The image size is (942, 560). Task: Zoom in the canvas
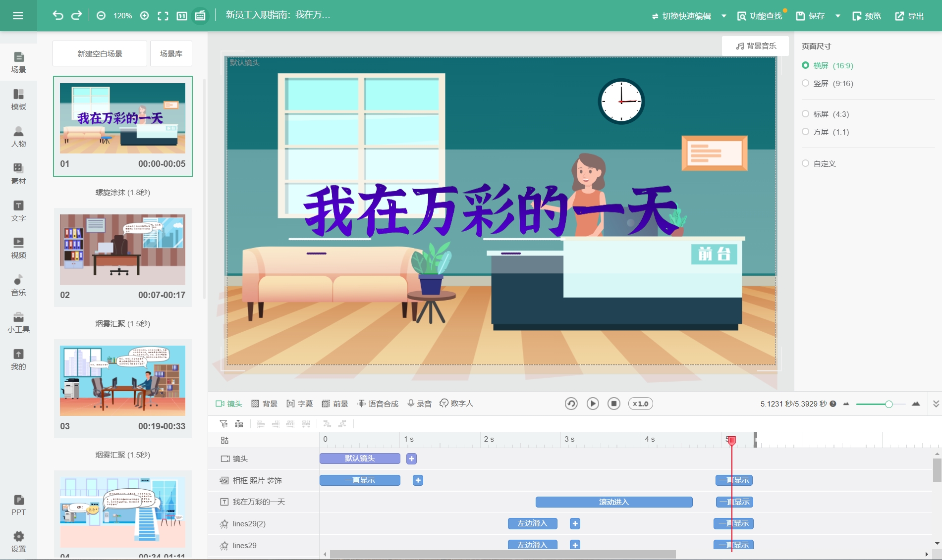[144, 16]
